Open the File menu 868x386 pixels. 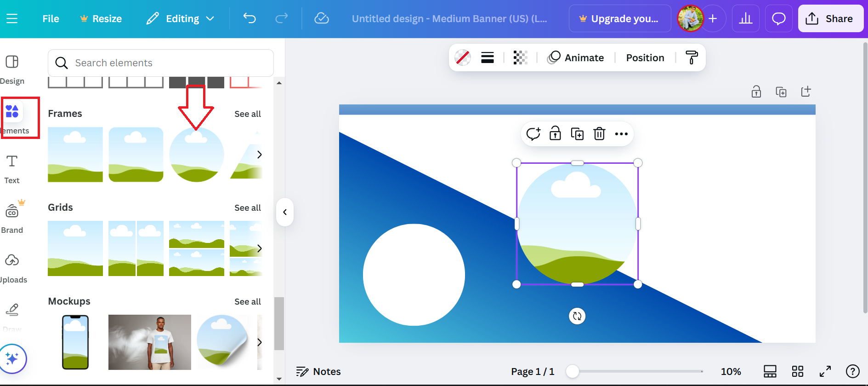tap(51, 18)
